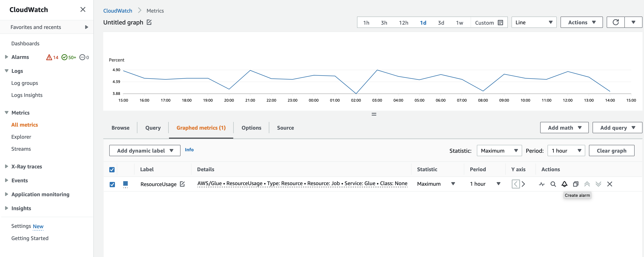Toggle the ResourceUsage metric checkbox

click(x=112, y=184)
